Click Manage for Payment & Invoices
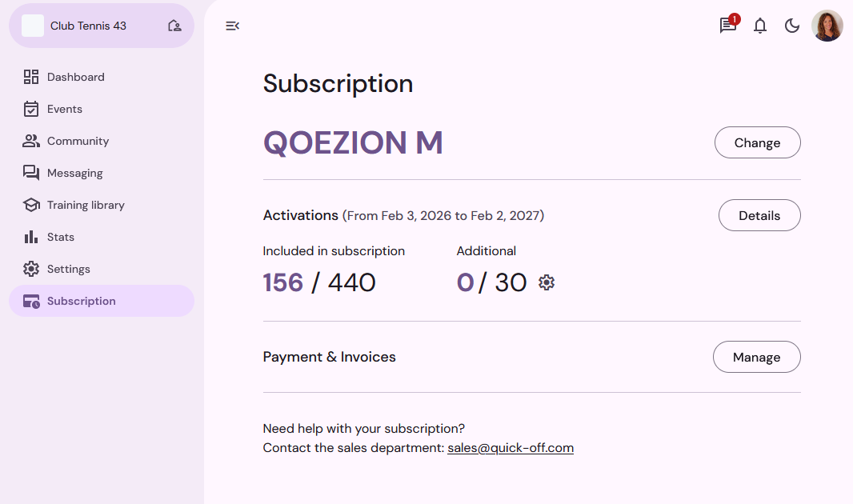 click(x=756, y=357)
